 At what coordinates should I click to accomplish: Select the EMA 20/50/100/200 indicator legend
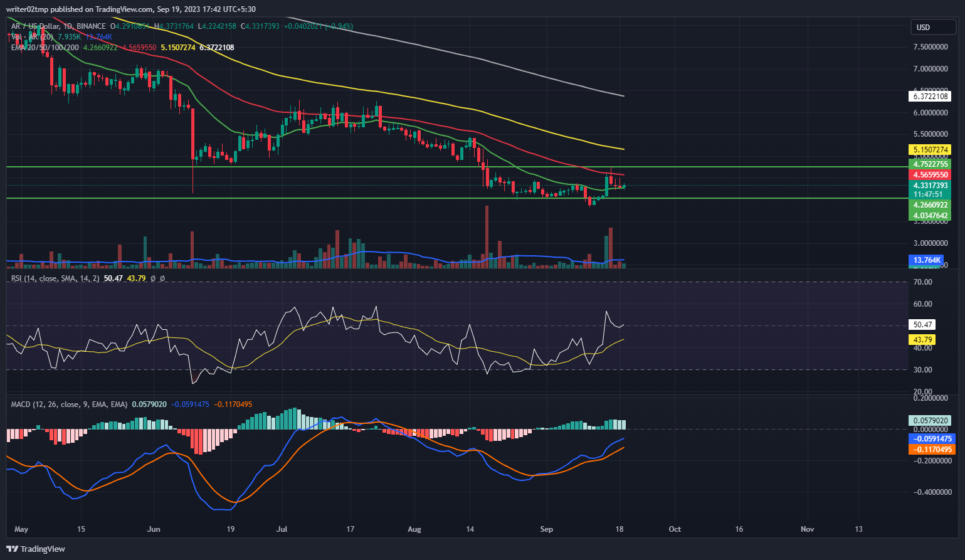pos(45,48)
